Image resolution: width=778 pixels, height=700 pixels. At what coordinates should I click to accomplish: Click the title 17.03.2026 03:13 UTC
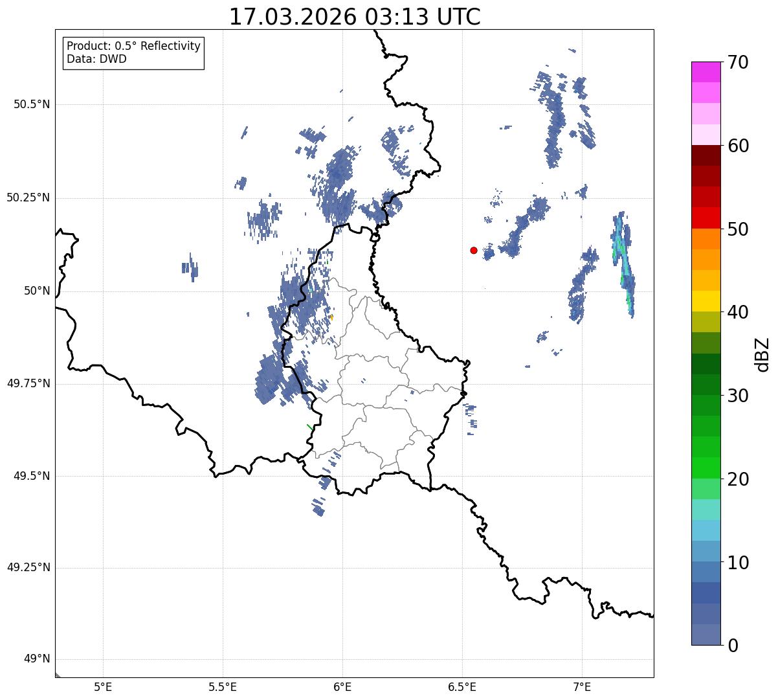coord(355,17)
